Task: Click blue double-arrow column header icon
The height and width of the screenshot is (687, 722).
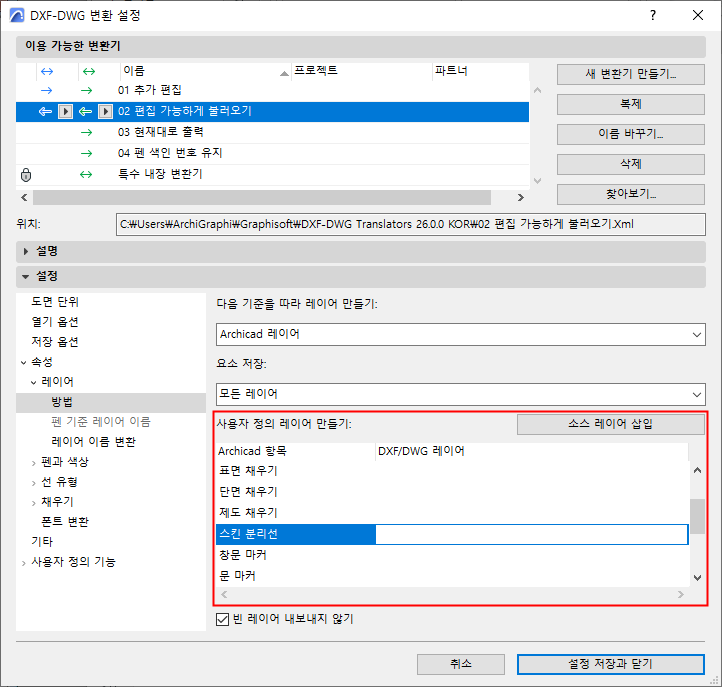Action: [x=47, y=71]
